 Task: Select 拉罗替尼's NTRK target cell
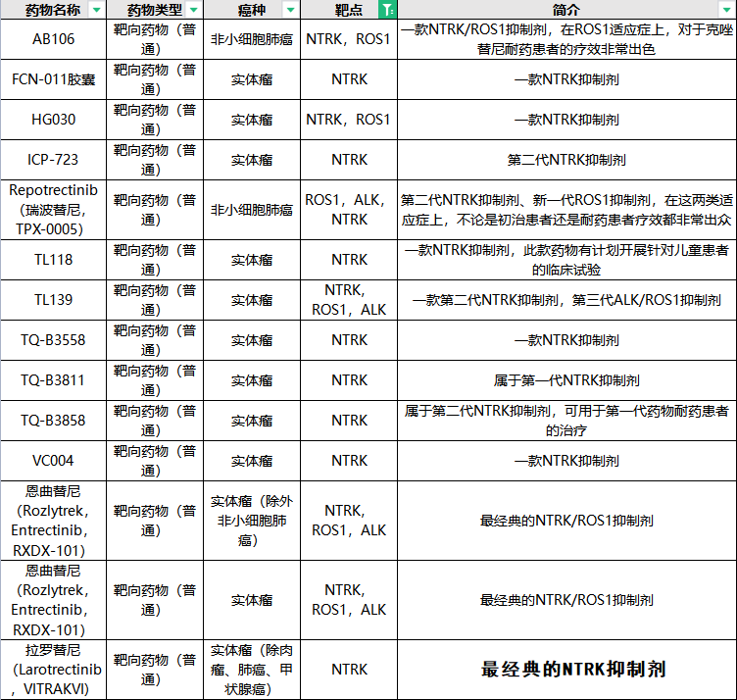[349, 670]
